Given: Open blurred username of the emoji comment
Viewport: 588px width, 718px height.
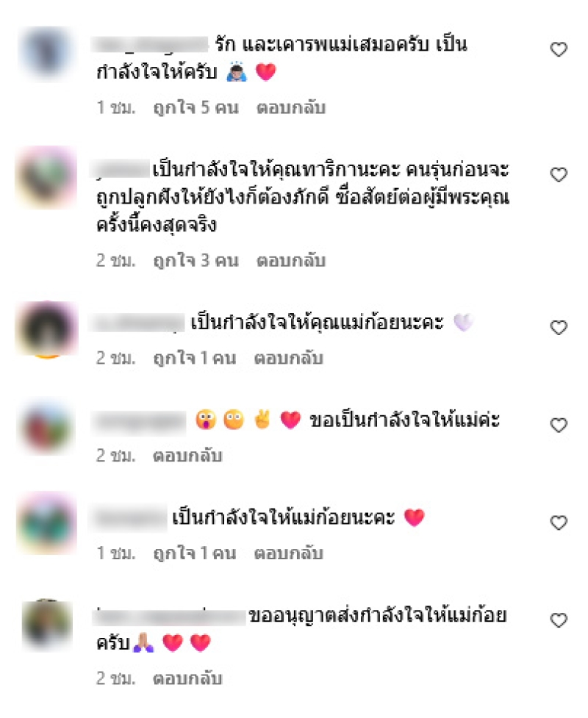Looking at the screenshot, I should [139, 421].
